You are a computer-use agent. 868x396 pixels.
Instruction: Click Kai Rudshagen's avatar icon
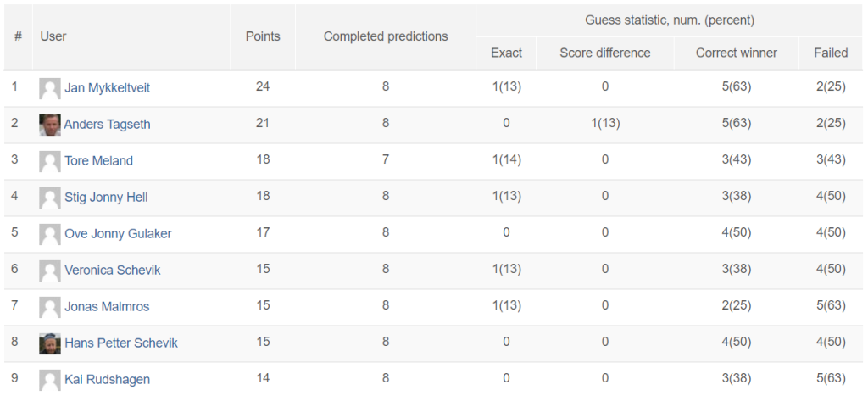click(x=50, y=381)
